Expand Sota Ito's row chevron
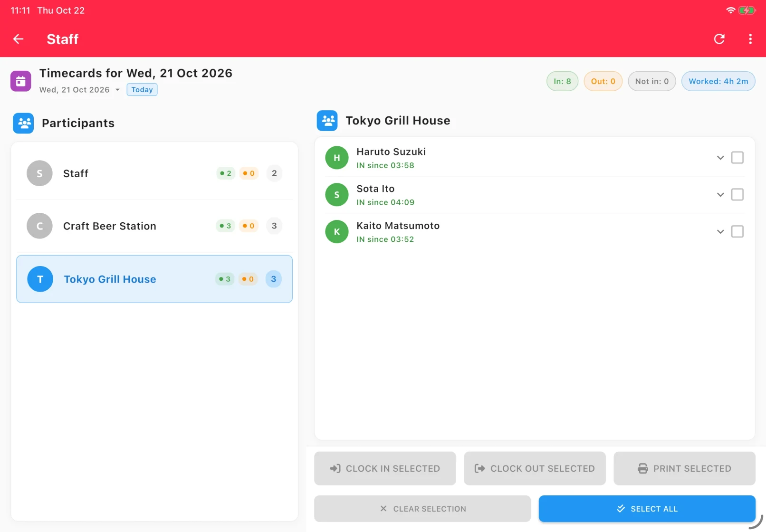Image resolution: width=766 pixels, height=532 pixels. 720,195
